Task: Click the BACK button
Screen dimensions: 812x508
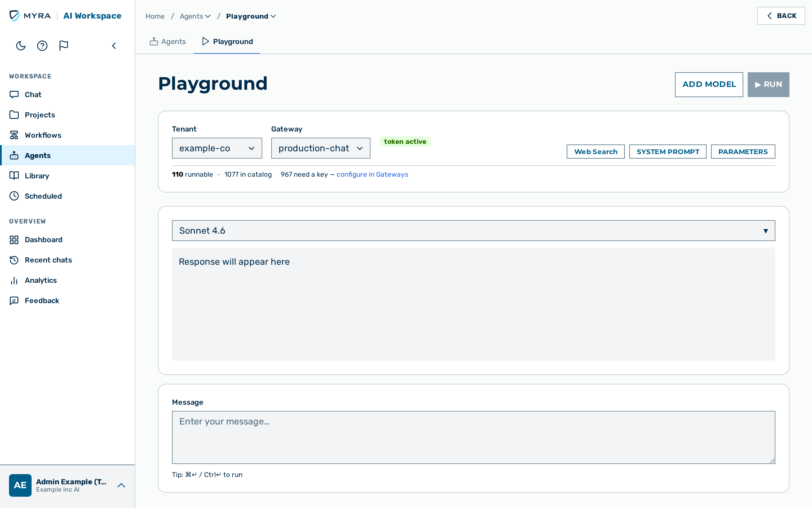Action: 781,16
